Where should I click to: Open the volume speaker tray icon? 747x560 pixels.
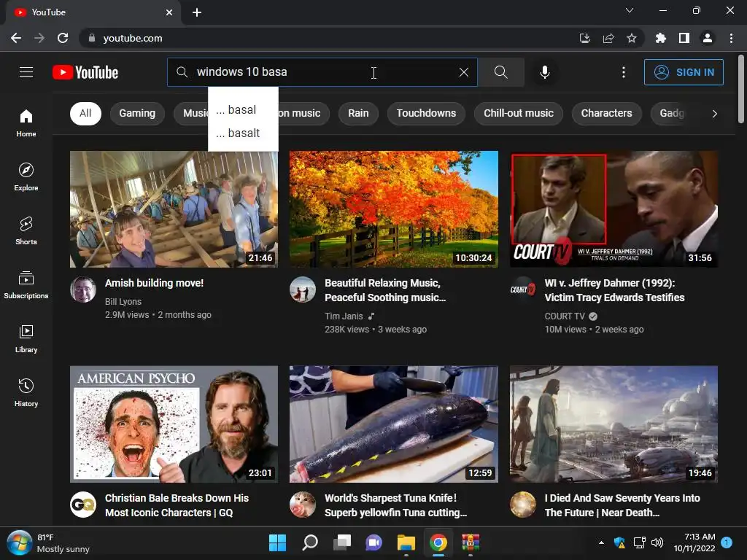click(x=657, y=542)
